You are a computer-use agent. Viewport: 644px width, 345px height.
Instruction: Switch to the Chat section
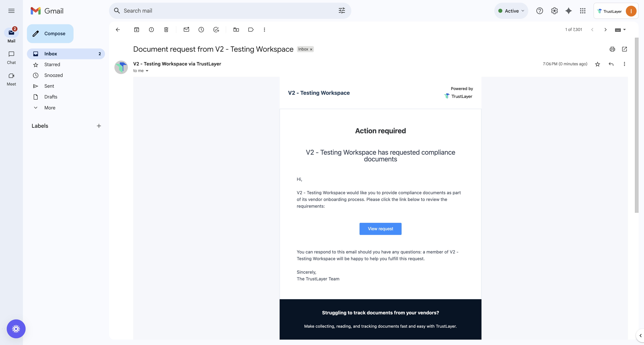click(x=11, y=58)
